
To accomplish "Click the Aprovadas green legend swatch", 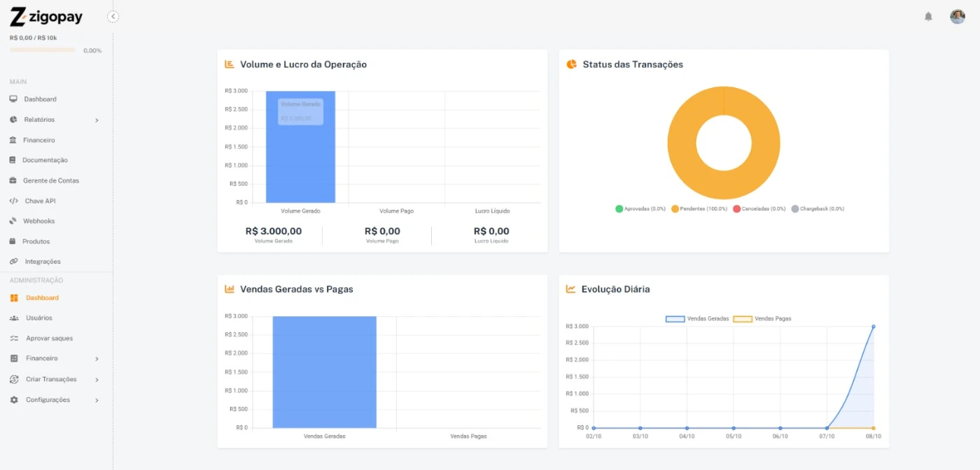I will point(619,209).
